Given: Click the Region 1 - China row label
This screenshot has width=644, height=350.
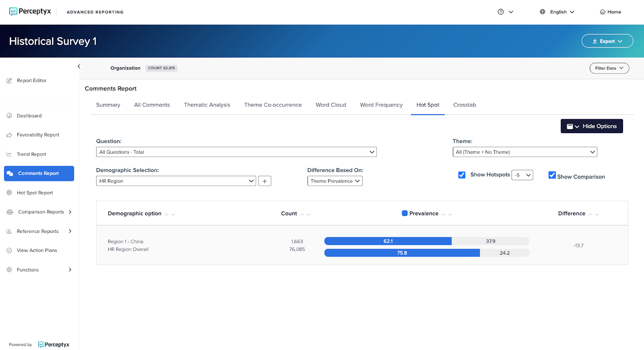Looking at the screenshot, I should point(126,241).
